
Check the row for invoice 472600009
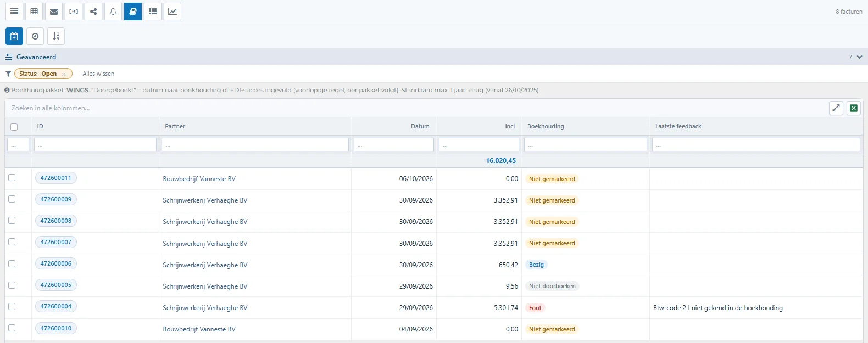click(x=12, y=199)
